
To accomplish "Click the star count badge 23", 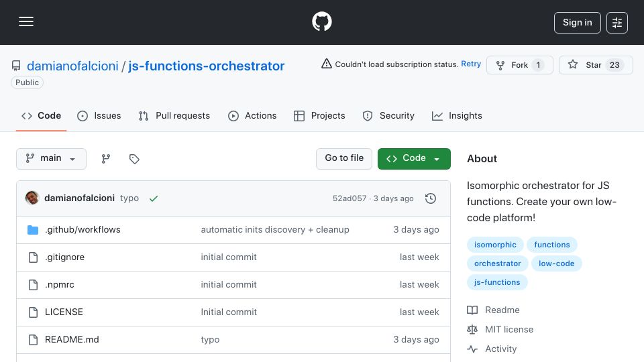I will 614,65.
